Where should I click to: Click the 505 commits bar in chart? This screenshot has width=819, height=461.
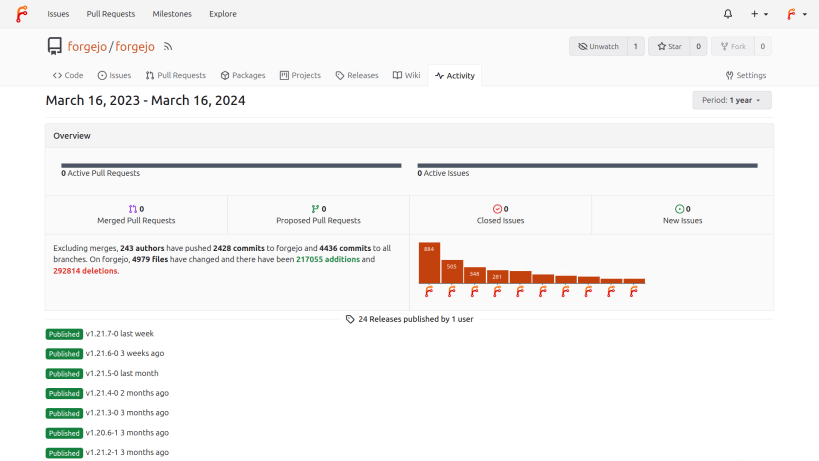(x=452, y=271)
